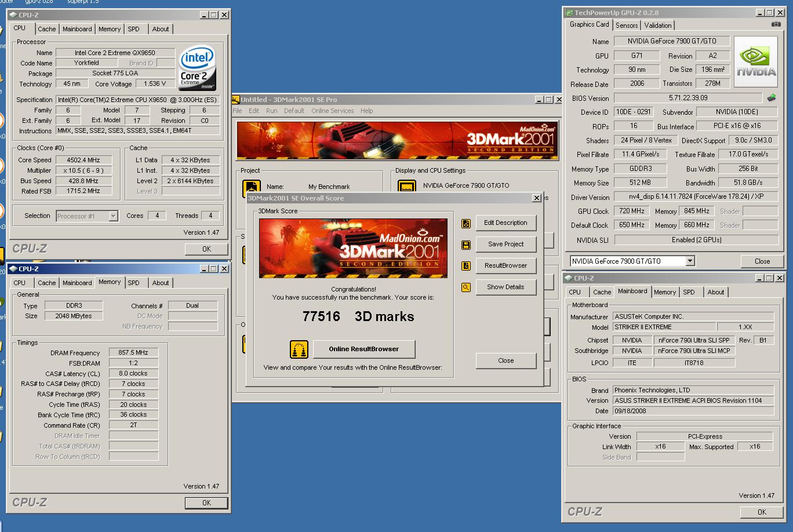Click the Close button in GPU-Z
793x532 pixels.
762,261
